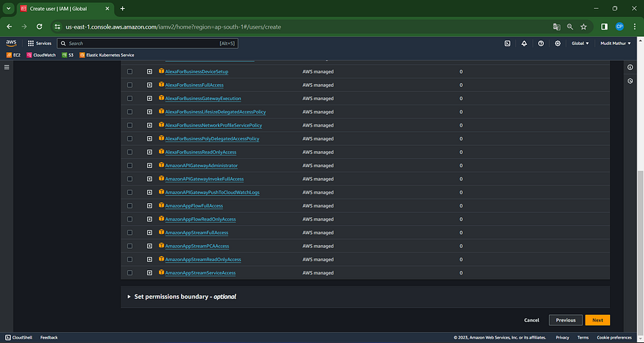The height and width of the screenshot is (343, 644).
Task: Open the settings gear icon
Action: [x=558, y=43]
